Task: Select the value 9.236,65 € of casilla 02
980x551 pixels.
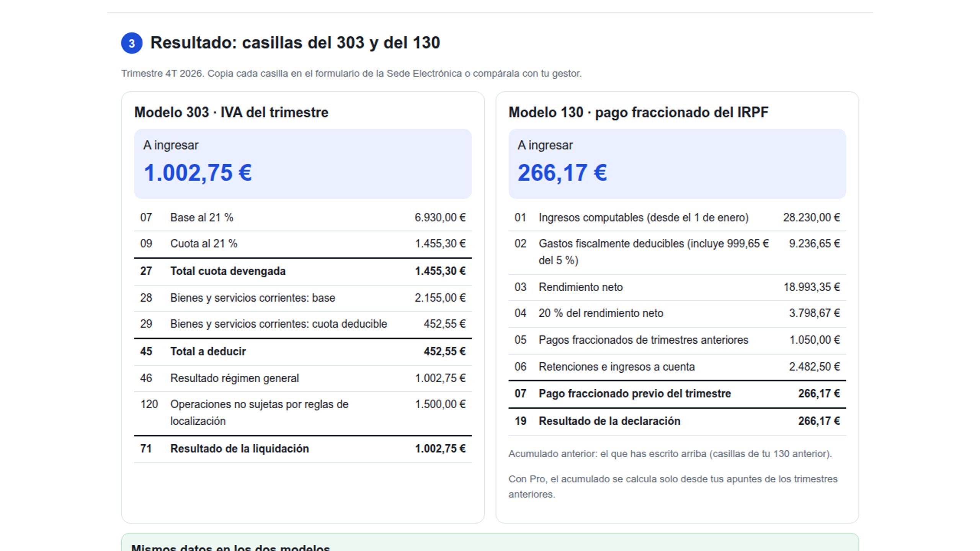Action: [814, 243]
